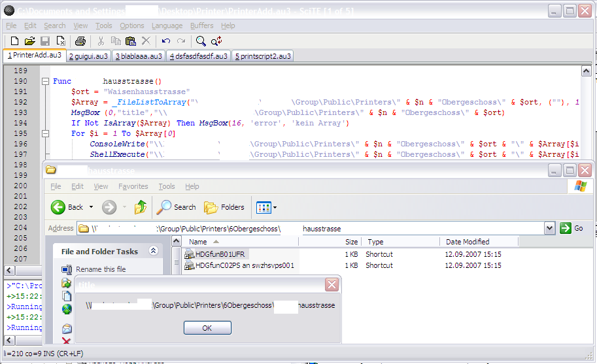The width and height of the screenshot is (597, 364).
Task: Click the Go button beside the address bar
Action: click(x=571, y=228)
